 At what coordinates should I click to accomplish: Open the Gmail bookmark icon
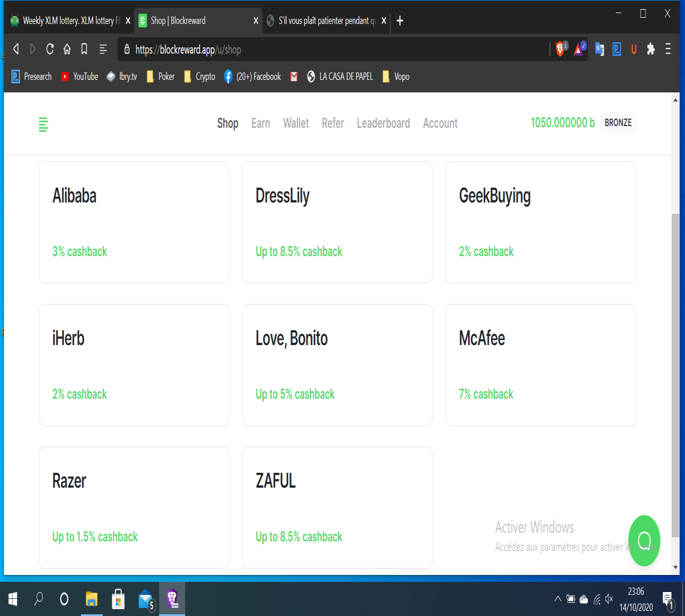pos(294,76)
